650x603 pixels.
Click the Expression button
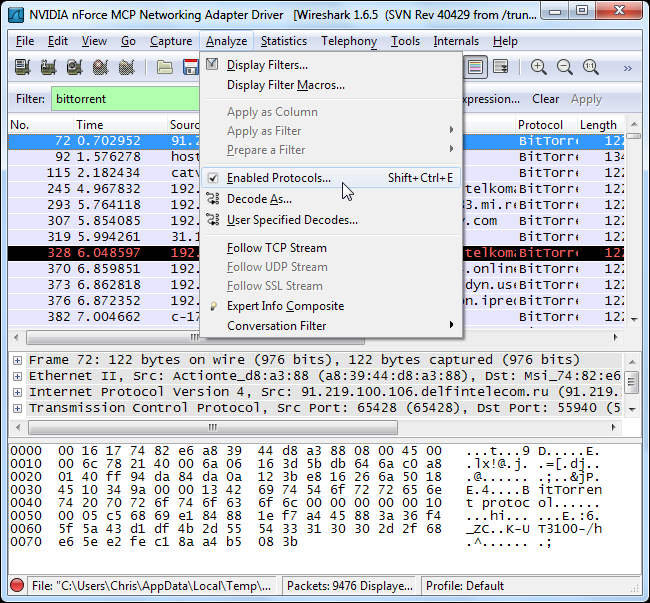[490, 99]
